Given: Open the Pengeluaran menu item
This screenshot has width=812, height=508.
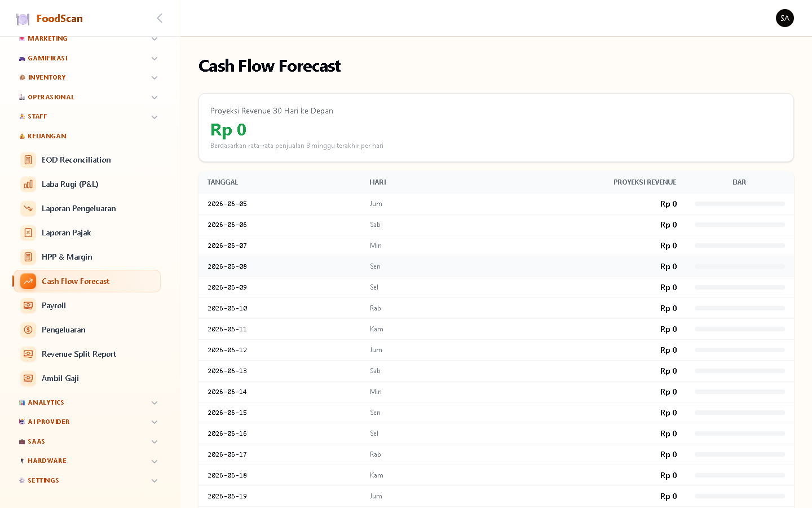Looking at the screenshot, I should [87, 330].
